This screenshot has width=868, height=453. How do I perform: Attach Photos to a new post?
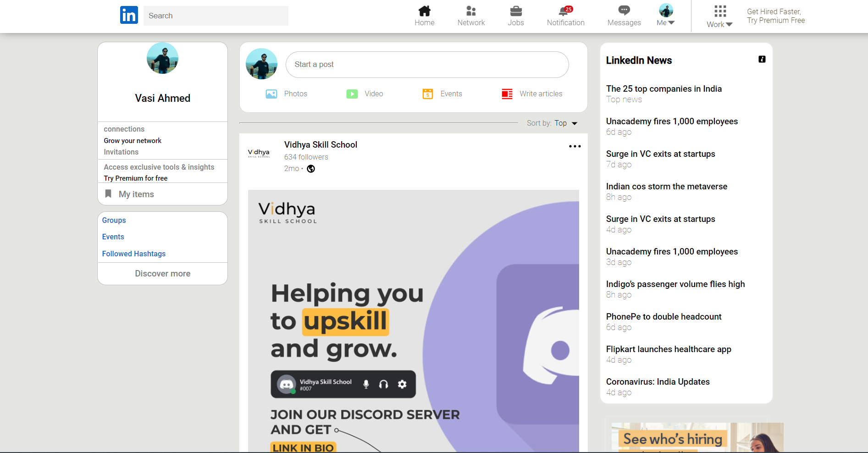click(286, 94)
